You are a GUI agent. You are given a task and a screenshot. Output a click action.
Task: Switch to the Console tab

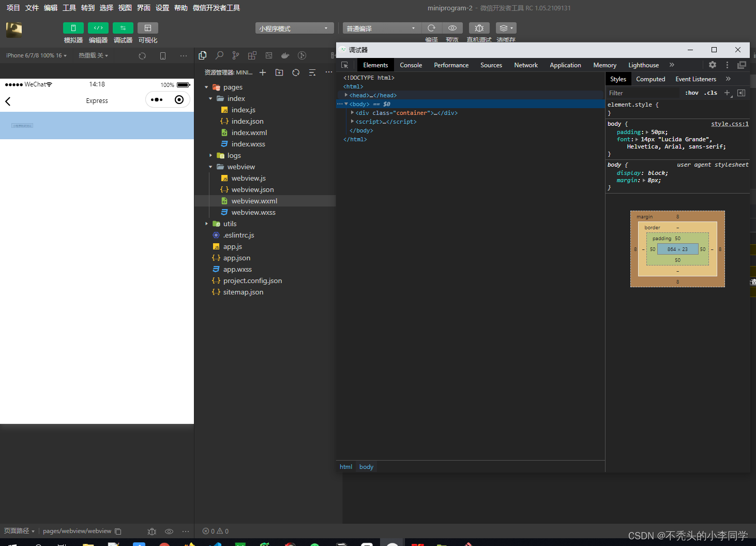pos(411,65)
